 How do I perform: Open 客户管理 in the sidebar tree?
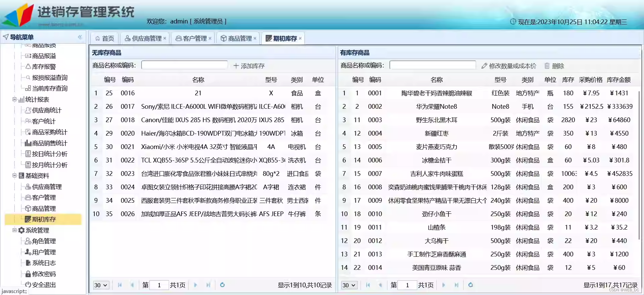pyautogui.click(x=44, y=197)
